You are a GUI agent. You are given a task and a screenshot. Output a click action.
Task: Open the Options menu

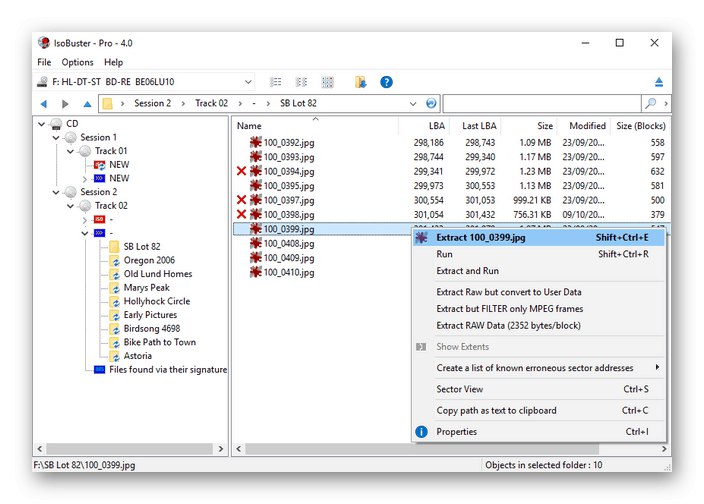click(78, 62)
